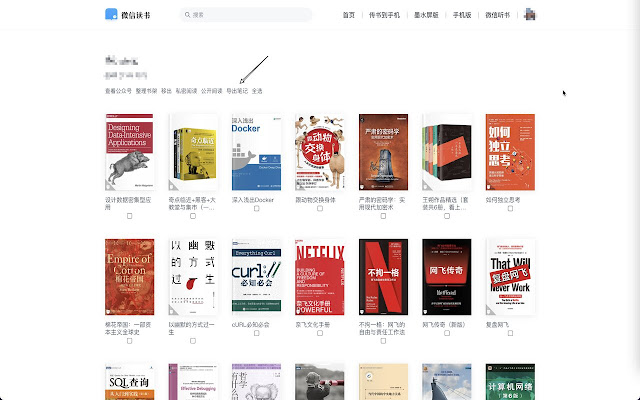Click the title text 复盘网飞

(497, 325)
